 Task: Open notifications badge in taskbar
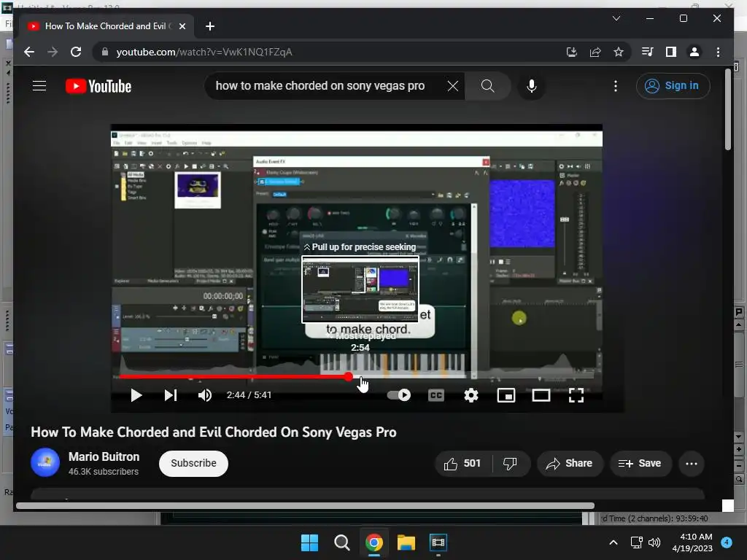coord(727,542)
